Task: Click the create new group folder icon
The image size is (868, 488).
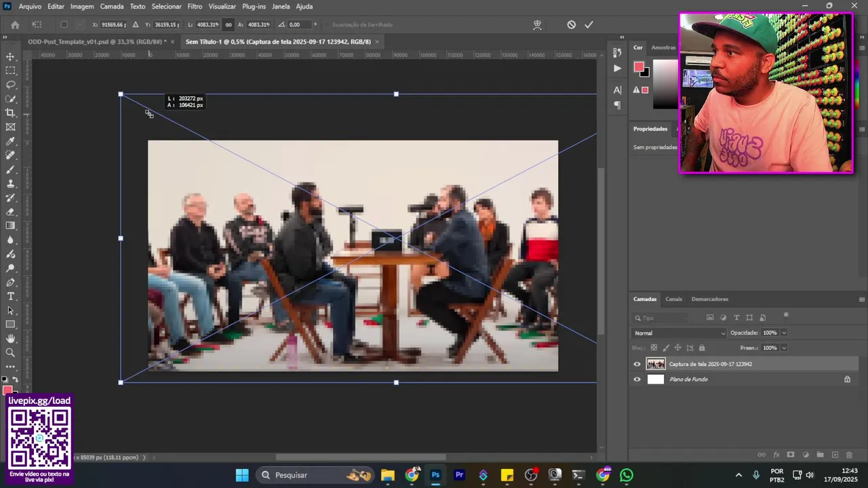Action: [820, 455]
